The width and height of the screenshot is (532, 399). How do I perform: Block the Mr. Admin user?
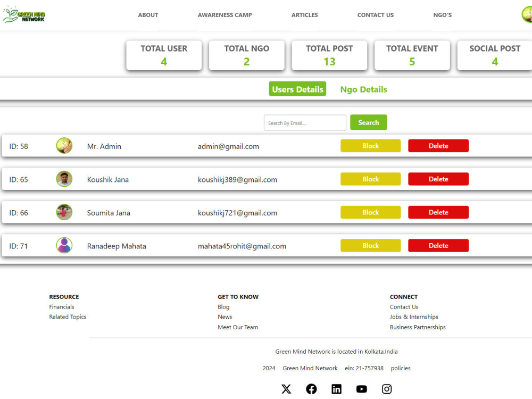(370, 146)
